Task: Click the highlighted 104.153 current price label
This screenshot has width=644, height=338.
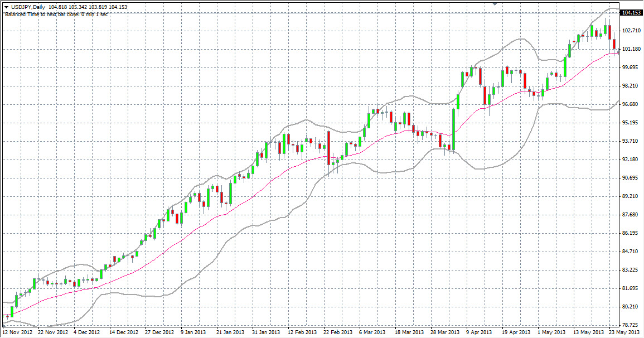Action: [632, 12]
